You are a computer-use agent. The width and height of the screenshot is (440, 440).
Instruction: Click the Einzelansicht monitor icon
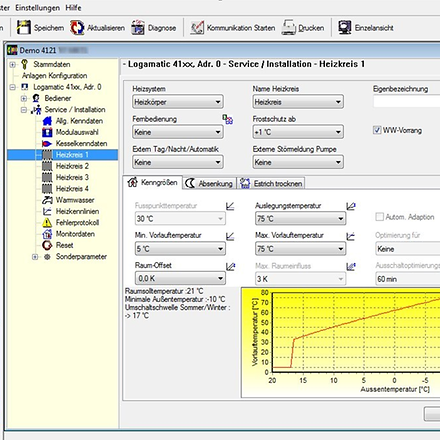345,28
